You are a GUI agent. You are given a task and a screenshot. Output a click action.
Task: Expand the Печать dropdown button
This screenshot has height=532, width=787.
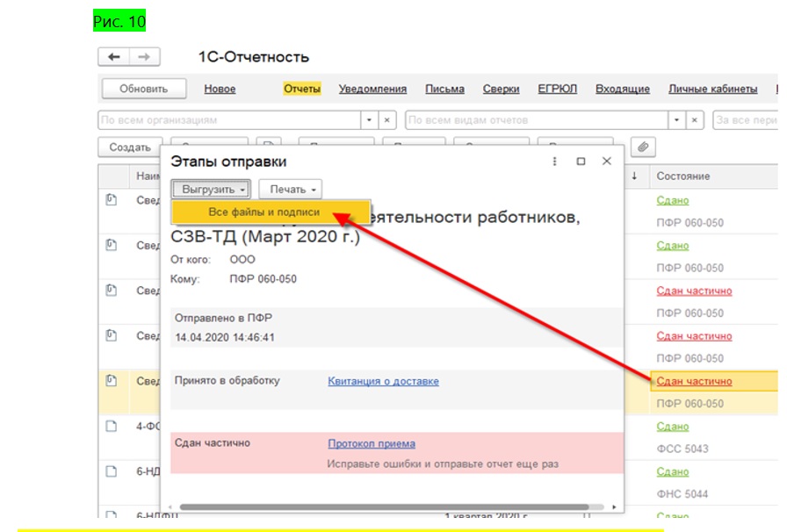click(x=290, y=189)
